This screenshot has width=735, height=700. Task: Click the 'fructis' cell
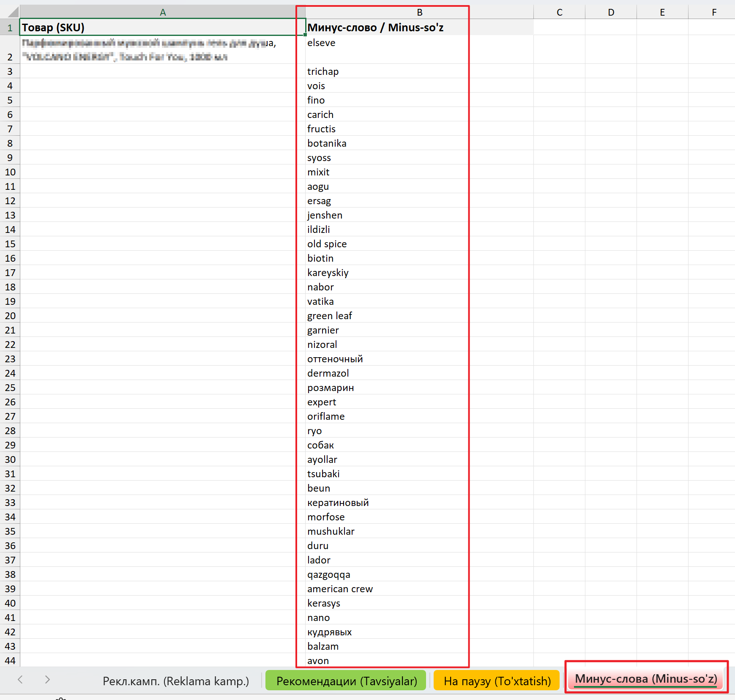tap(419, 129)
